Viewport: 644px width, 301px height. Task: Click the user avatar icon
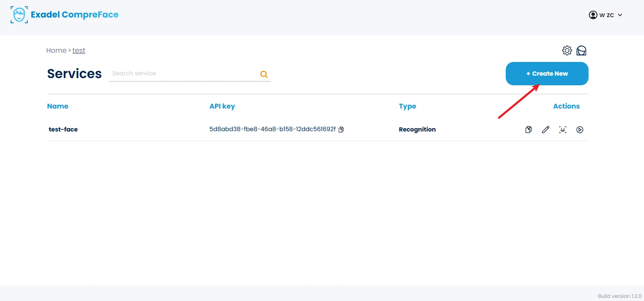(x=593, y=15)
